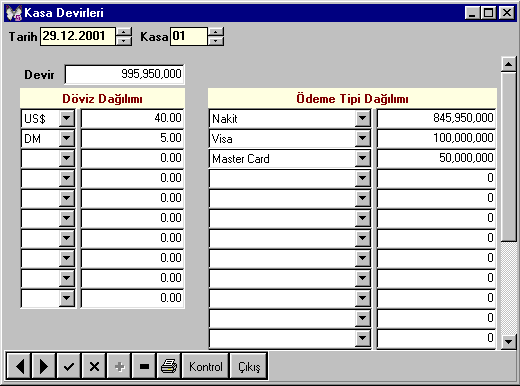Image resolution: width=520 pixels, height=386 pixels.
Task: Click the Master Card amount 50,000,000
Action: point(436,158)
